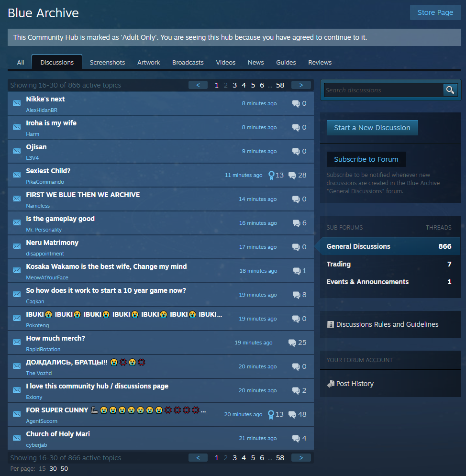Click envelope icon beside Iroha is my wife
Screen dimensions: 466x476
click(x=17, y=127)
